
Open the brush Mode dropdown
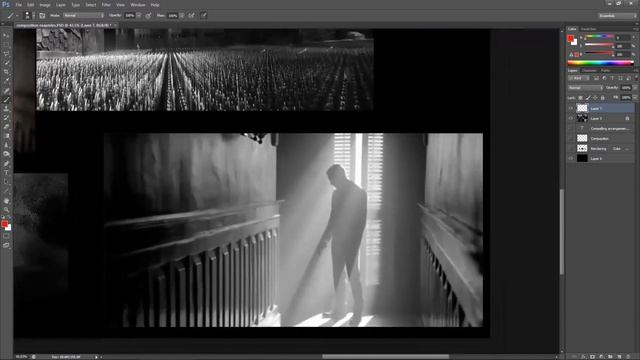[83, 16]
